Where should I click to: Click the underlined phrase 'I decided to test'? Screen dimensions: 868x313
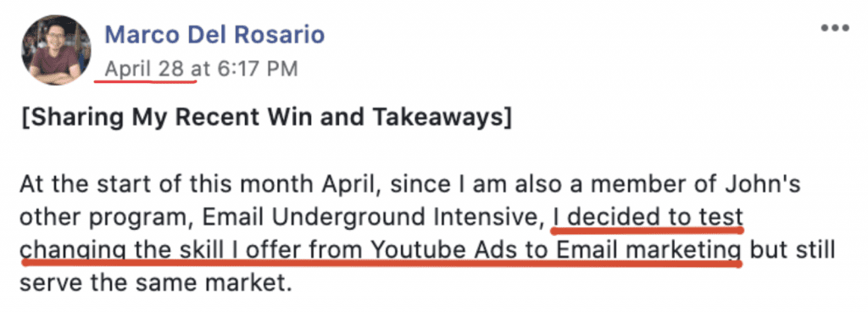(647, 218)
